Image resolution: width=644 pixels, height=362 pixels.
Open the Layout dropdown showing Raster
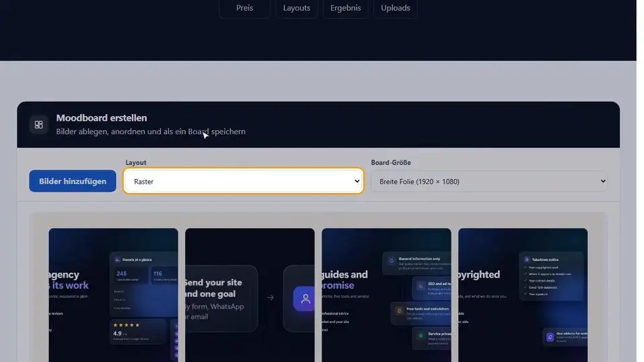(243, 181)
